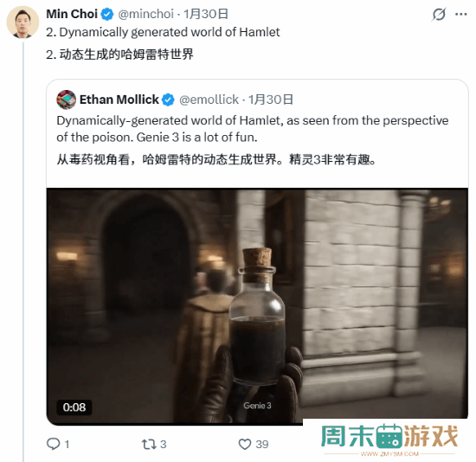Reply using the comment bubble icon
Screen dimensions: 476x462
point(53,444)
